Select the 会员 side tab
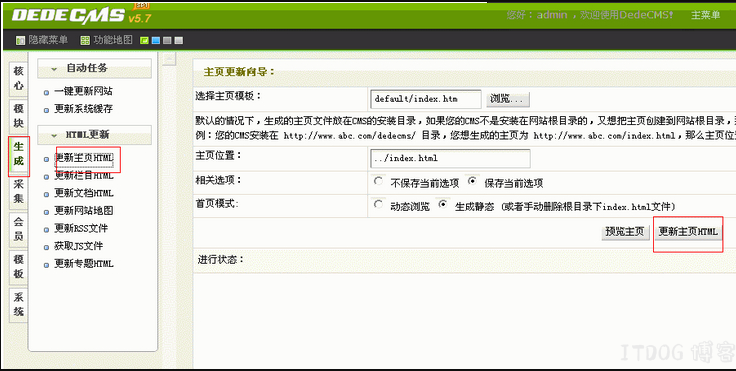Screen dimensions: 736x371 coord(18,229)
